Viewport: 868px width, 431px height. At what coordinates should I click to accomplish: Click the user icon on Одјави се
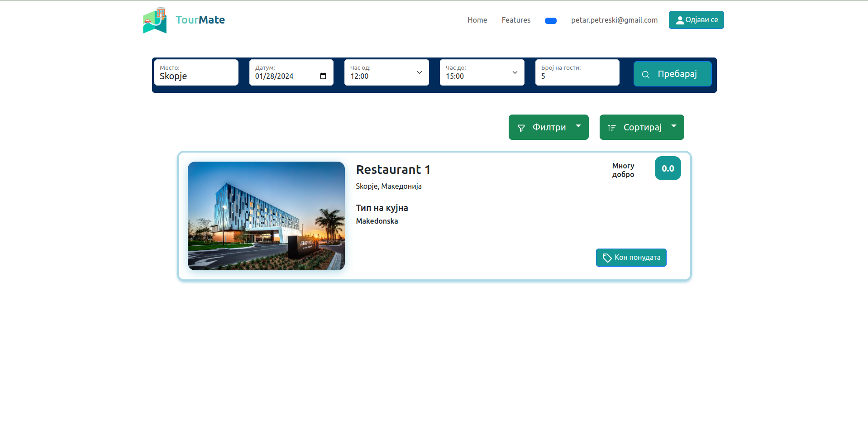pos(680,20)
